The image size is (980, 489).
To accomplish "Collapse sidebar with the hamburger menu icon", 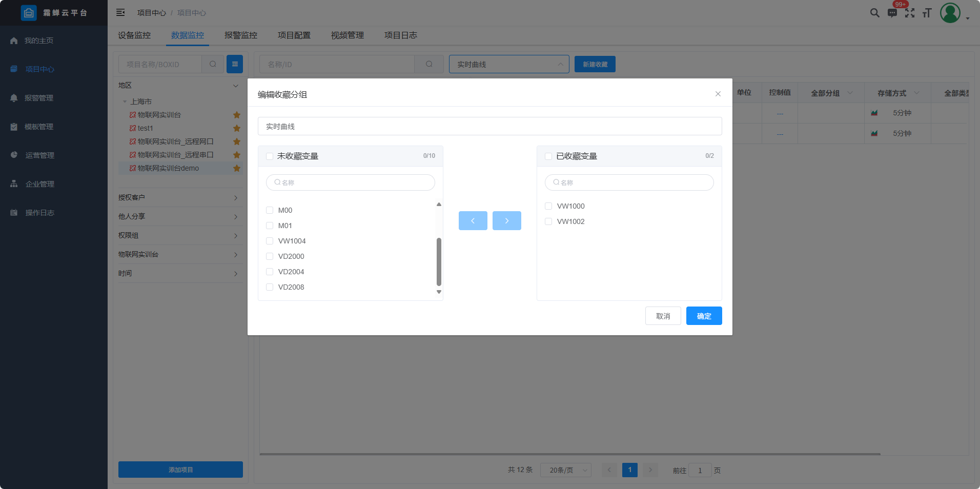I will click(120, 12).
